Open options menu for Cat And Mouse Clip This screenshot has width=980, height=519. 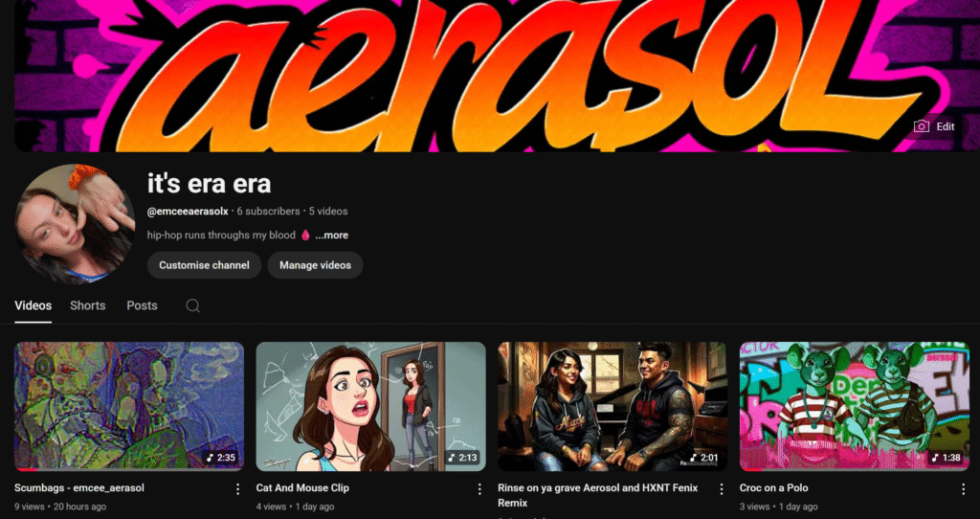(x=479, y=489)
